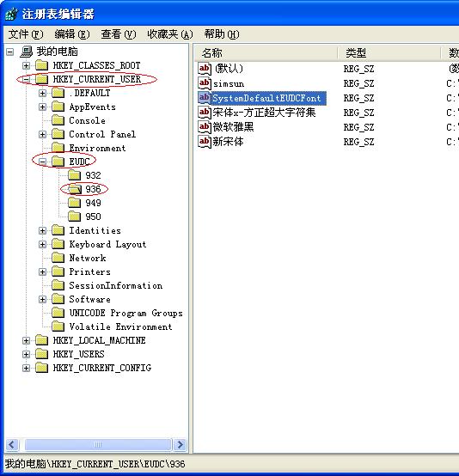
Task: Collapse the EUDC key
Action: tap(42, 162)
